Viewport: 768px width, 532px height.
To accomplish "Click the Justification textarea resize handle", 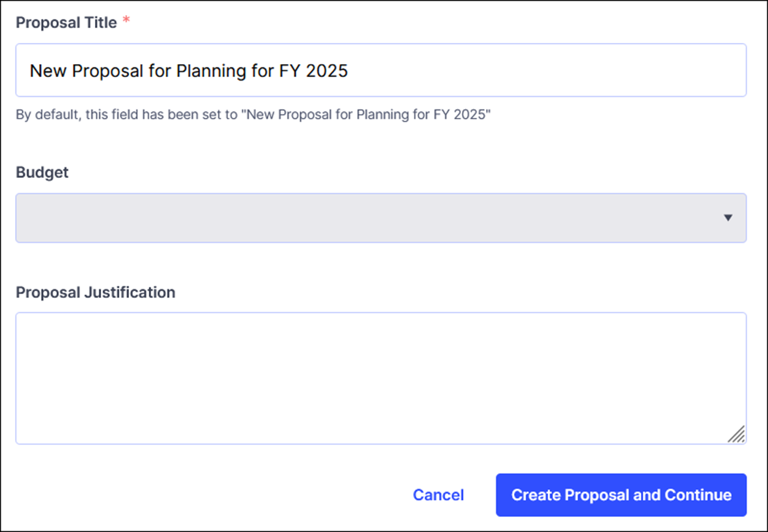I will pos(736,434).
